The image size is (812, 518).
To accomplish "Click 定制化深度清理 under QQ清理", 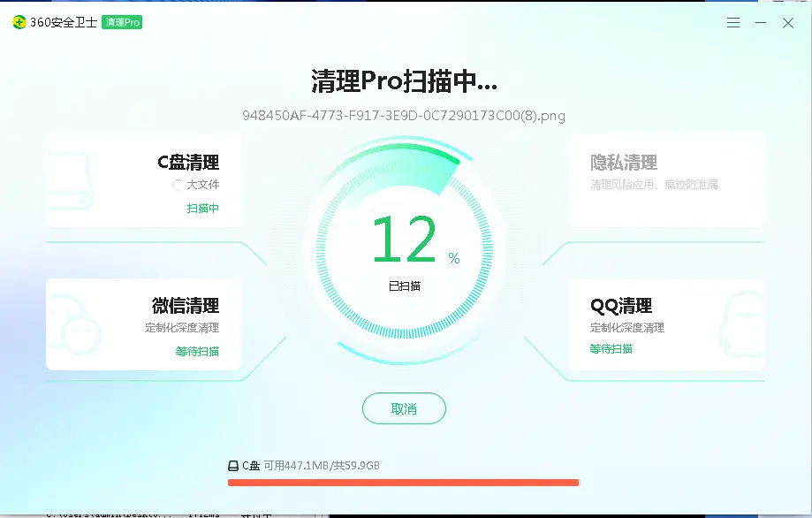I will coord(627,327).
